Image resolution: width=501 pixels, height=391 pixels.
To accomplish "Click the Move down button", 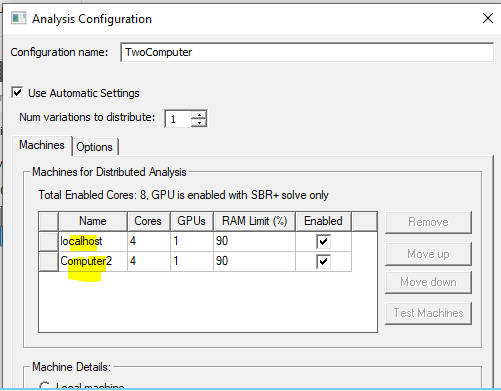I will point(428,282).
